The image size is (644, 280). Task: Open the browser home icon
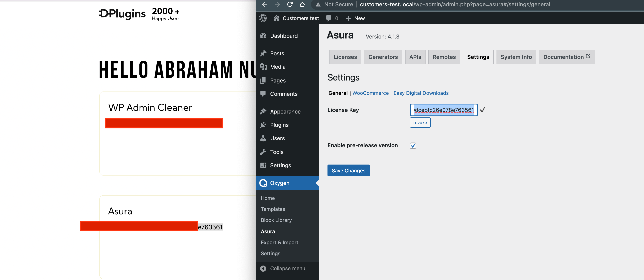click(302, 4)
